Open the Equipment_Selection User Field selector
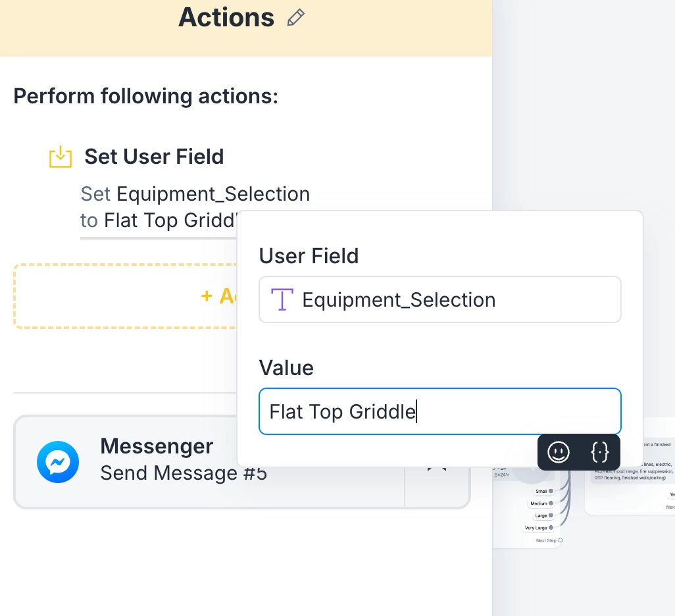Viewport: 675px width, 616px height. point(439,299)
